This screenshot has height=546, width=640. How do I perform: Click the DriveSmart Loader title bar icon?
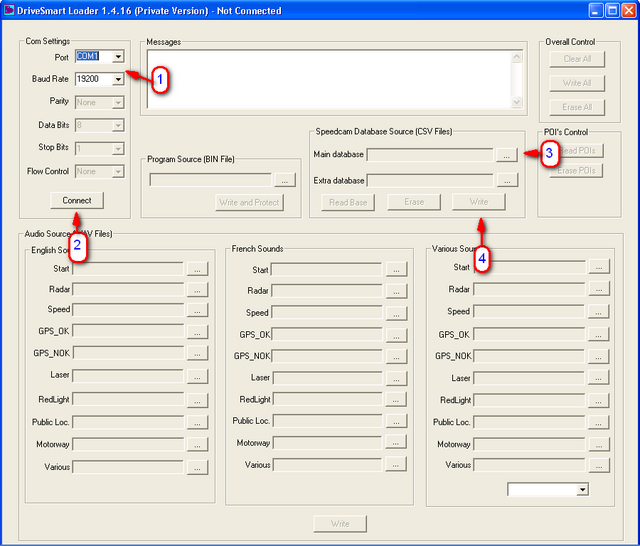coord(8,10)
